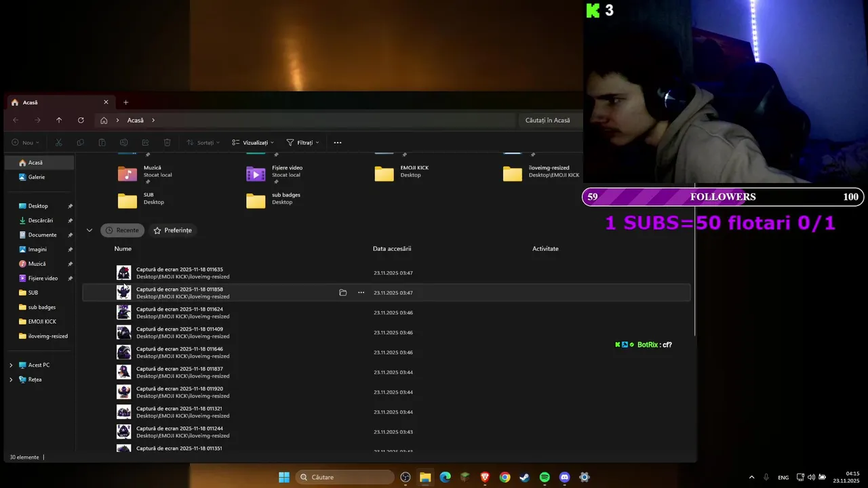Select file Captură de ecran 2025-11-18 011624
This screenshot has width=868, height=488.
pyautogui.click(x=387, y=312)
